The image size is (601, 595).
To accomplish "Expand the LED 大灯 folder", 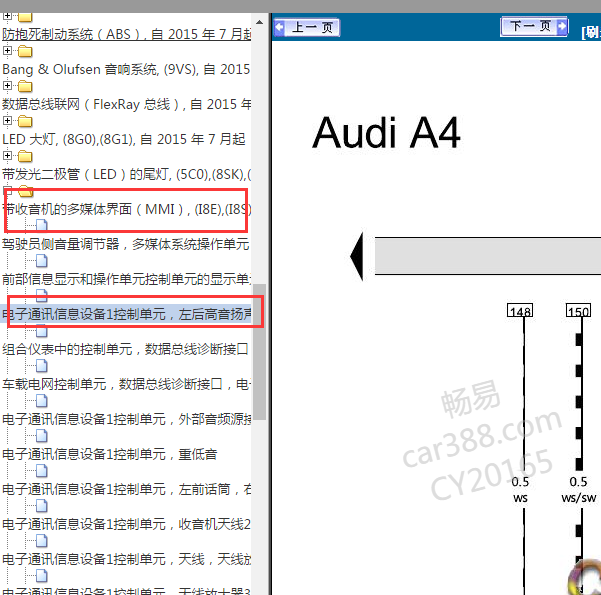I will click(7, 120).
